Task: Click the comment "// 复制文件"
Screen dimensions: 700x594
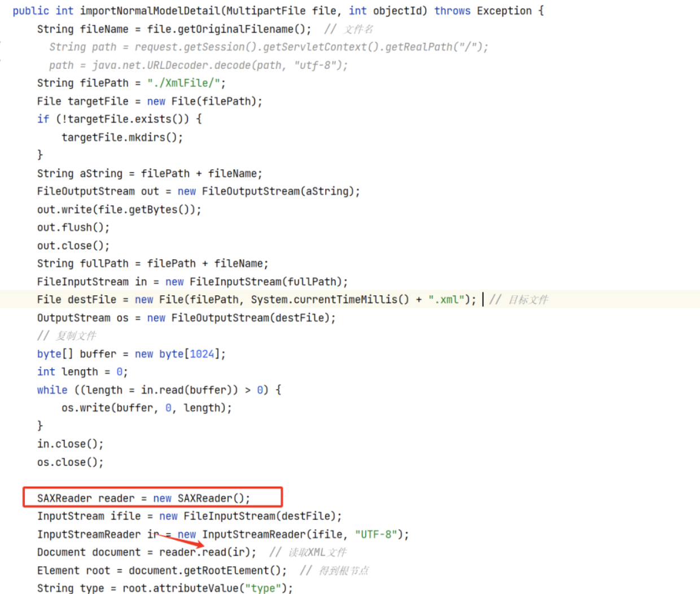Action: tap(67, 336)
